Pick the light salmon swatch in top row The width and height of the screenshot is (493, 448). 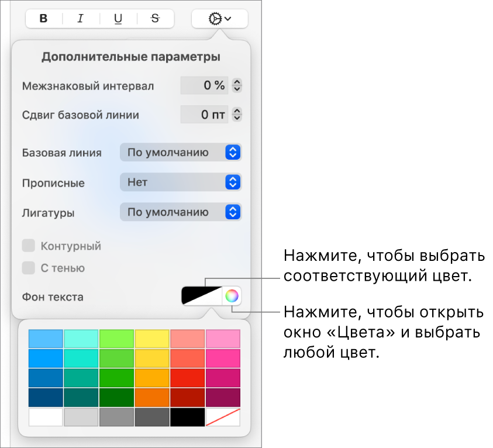click(187, 339)
